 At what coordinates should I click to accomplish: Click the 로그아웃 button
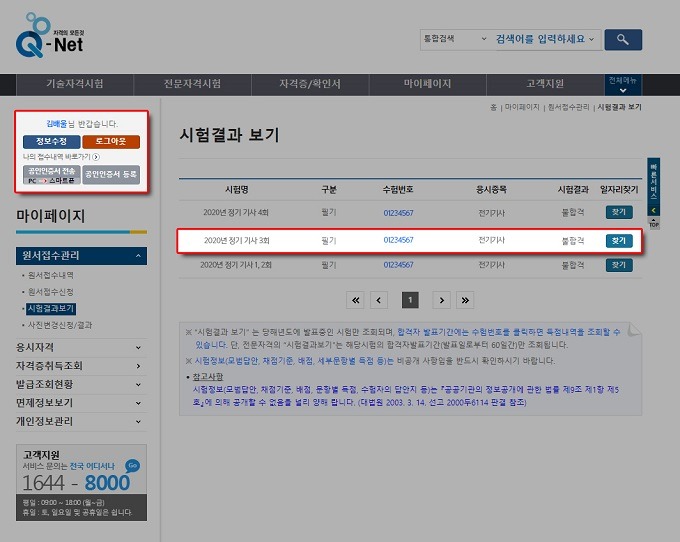(110, 142)
